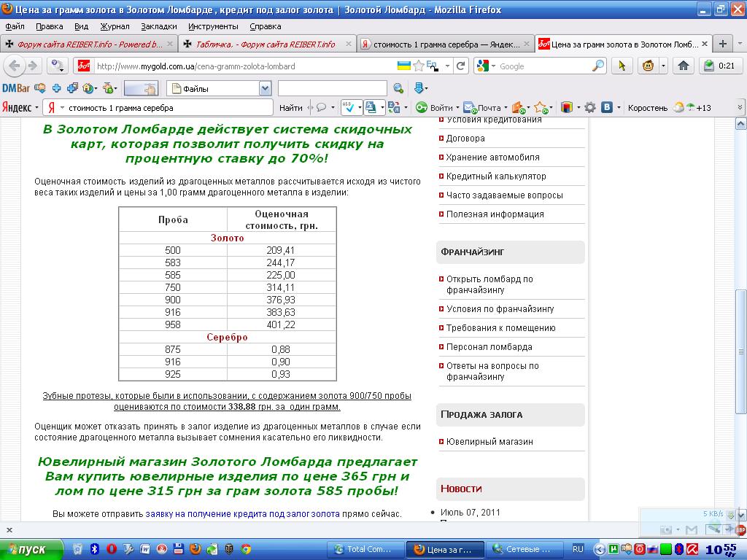Click the magnifier icon in Google search box
The width and height of the screenshot is (747, 560).
coord(597,66)
